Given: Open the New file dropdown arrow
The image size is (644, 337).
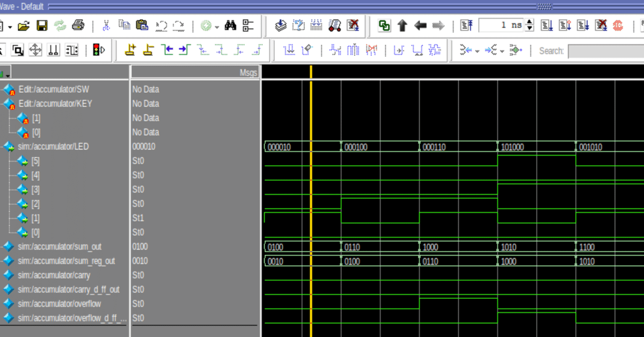Looking at the screenshot, I should 10,26.
